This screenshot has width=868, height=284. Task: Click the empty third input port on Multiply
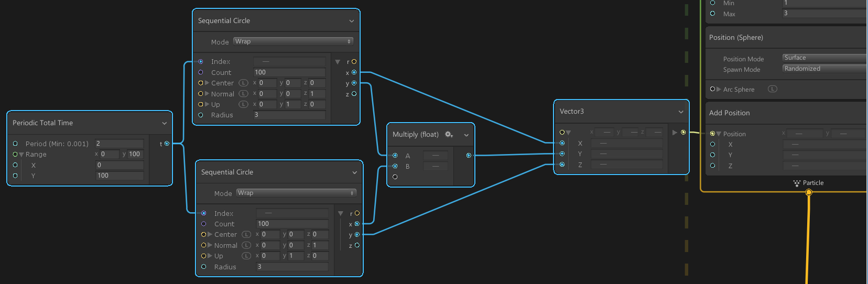395,177
